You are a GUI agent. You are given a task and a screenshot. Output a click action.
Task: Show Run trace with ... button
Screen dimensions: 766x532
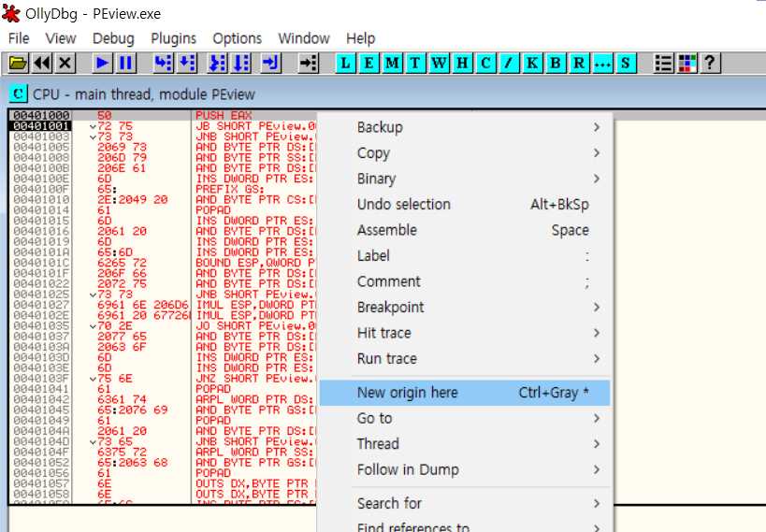tap(602, 63)
